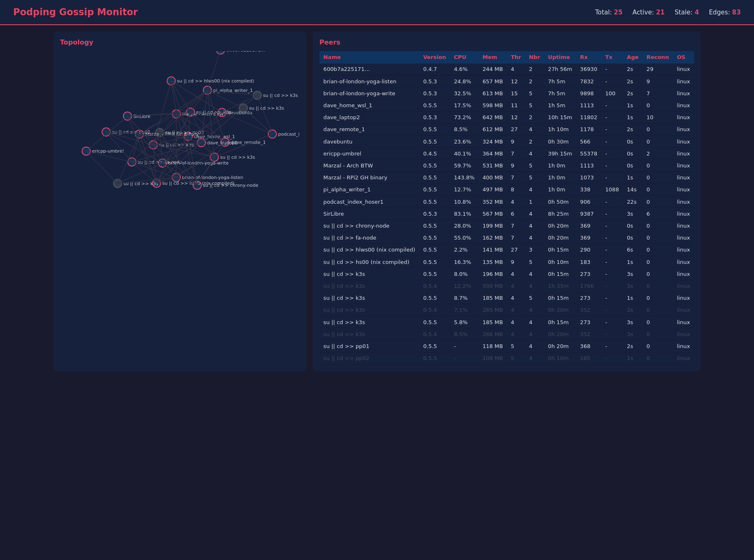Click the brian-of-london-yoga-listen graph node
The height and width of the screenshot is (560, 754).
(176, 178)
